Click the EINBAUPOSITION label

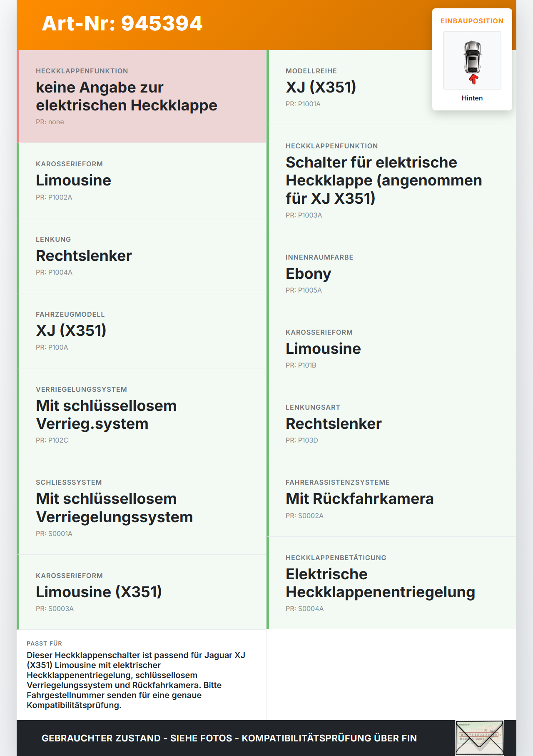(472, 21)
